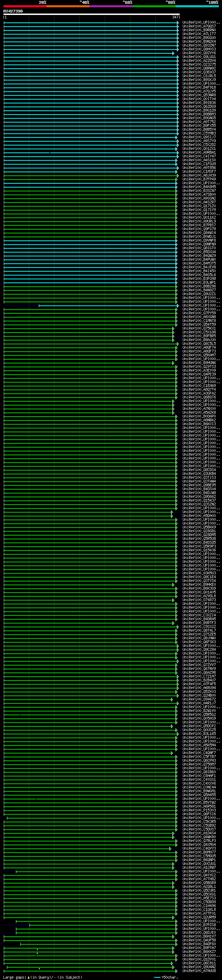This screenshot has height=980, width=222.
Task: Open hit UniRef100_A7QQS7
Action: click(199, 26)
